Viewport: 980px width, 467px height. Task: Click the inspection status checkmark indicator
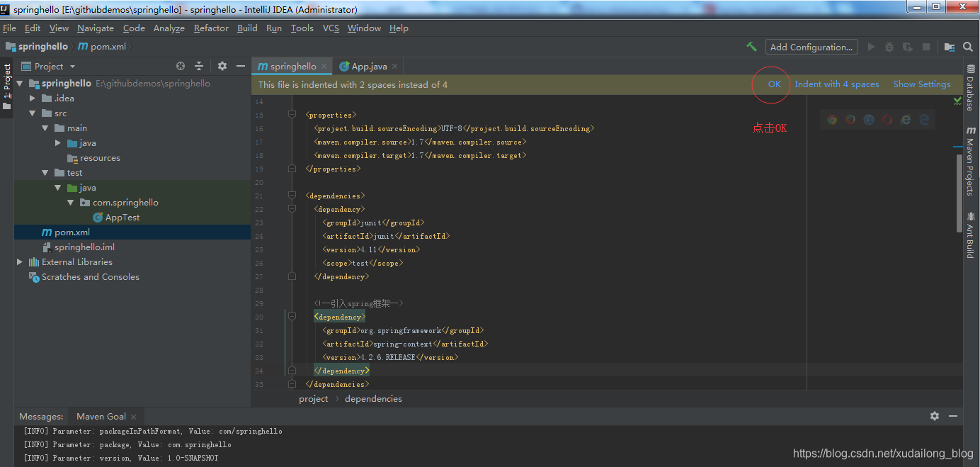957,101
